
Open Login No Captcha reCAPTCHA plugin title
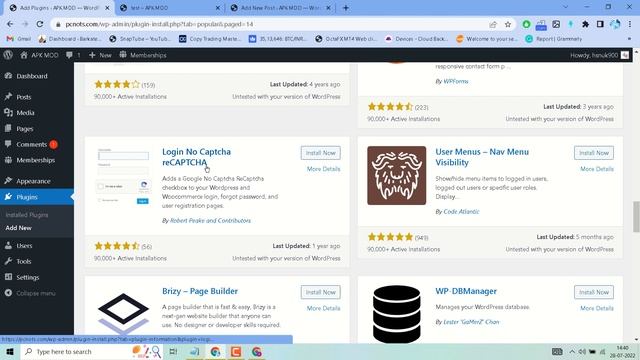(x=196, y=157)
